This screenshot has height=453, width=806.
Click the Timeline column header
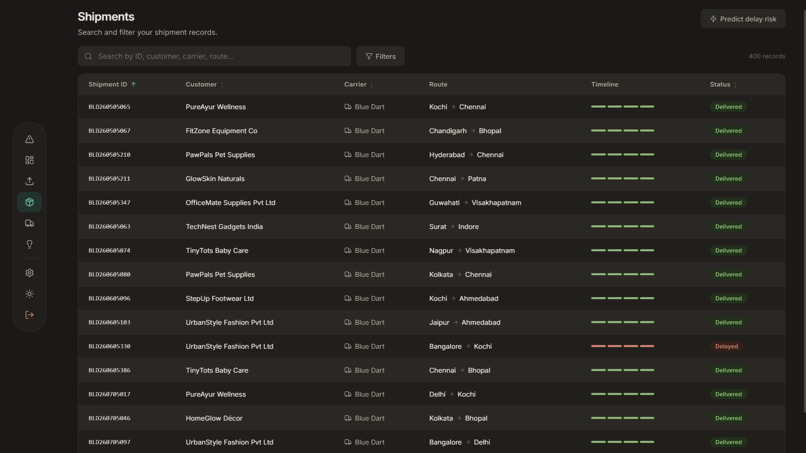[604, 84]
